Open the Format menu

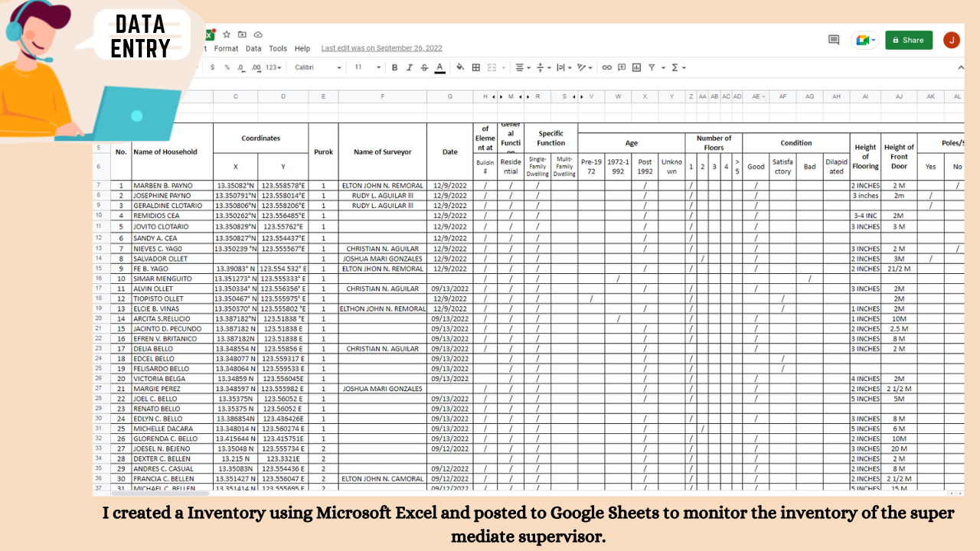coord(226,48)
